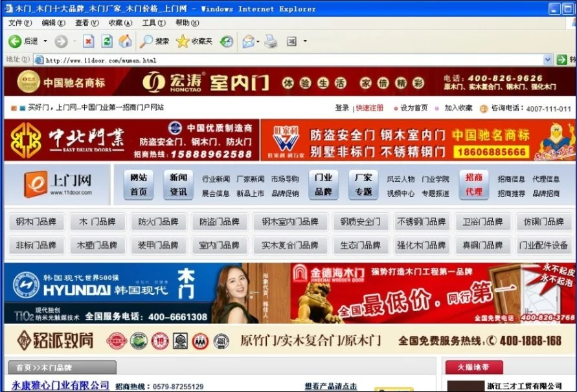Select the 门业配件设备 category button

click(543, 245)
